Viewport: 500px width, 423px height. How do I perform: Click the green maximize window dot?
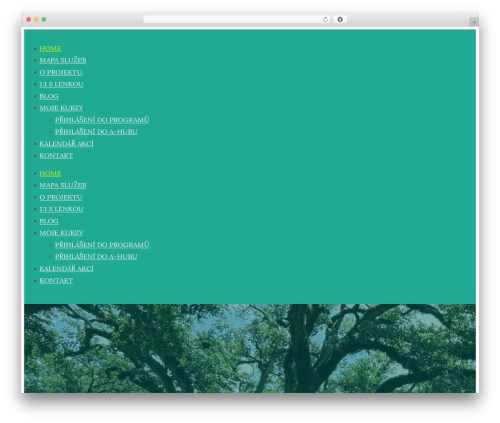(x=44, y=19)
